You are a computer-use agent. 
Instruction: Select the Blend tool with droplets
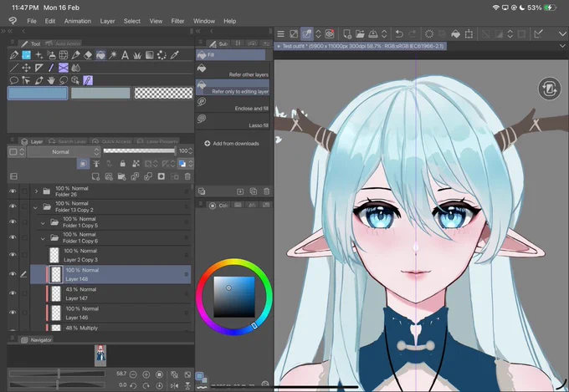(75, 68)
